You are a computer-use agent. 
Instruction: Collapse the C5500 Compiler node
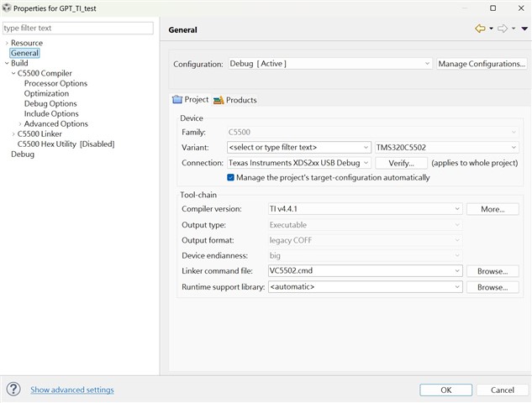click(13, 73)
